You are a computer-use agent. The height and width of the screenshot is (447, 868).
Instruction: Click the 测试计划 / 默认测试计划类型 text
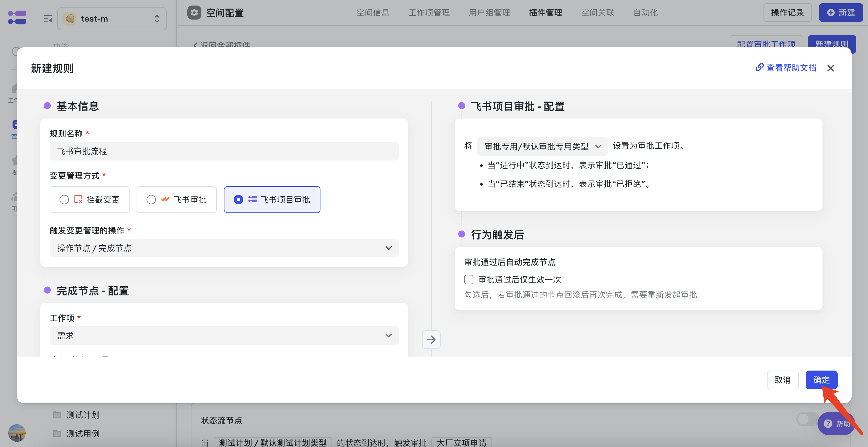[x=273, y=442]
